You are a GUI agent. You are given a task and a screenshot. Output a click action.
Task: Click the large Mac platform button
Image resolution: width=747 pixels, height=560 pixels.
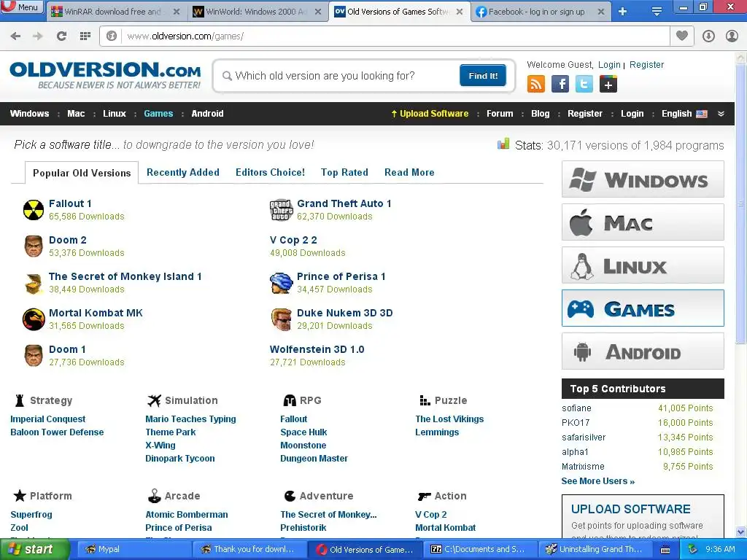point(643,222)
